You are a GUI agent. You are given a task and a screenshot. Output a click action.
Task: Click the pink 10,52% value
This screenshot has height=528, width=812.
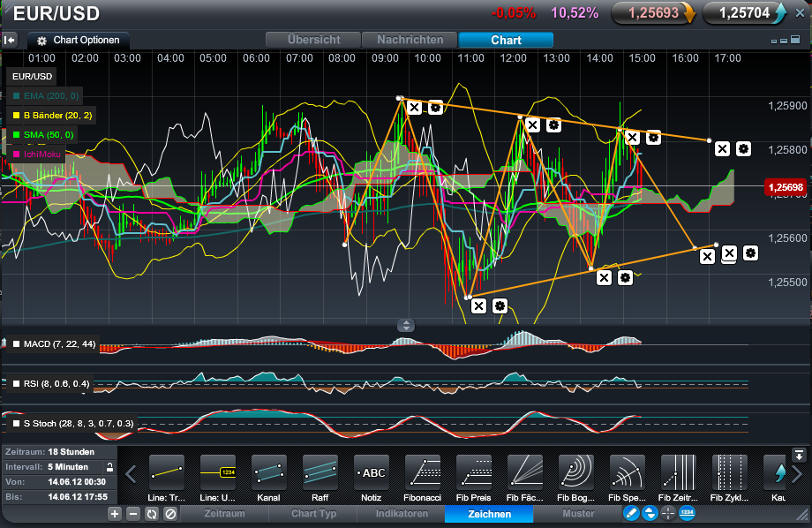575,13
